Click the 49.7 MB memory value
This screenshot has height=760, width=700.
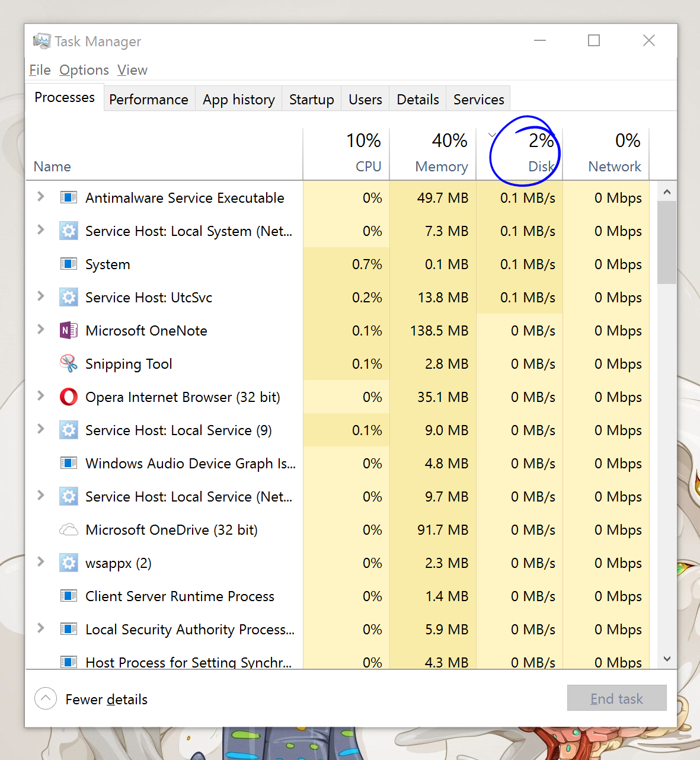coord(443,198)
